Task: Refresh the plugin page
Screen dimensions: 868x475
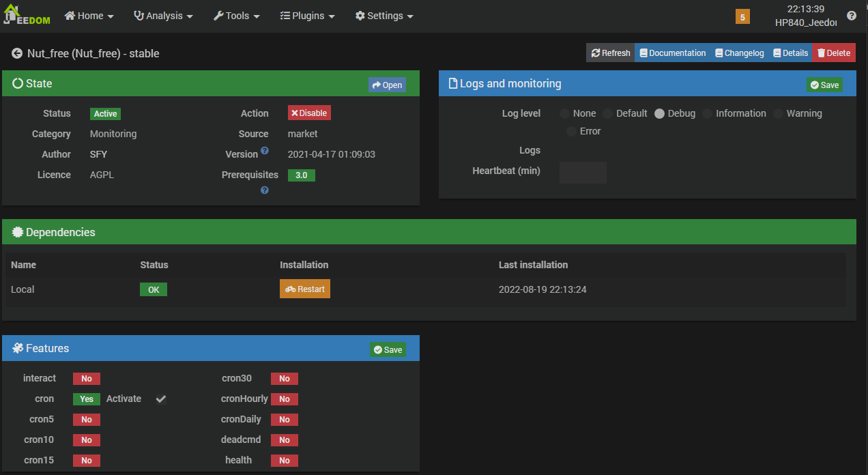Action: (x=611, y=53)
